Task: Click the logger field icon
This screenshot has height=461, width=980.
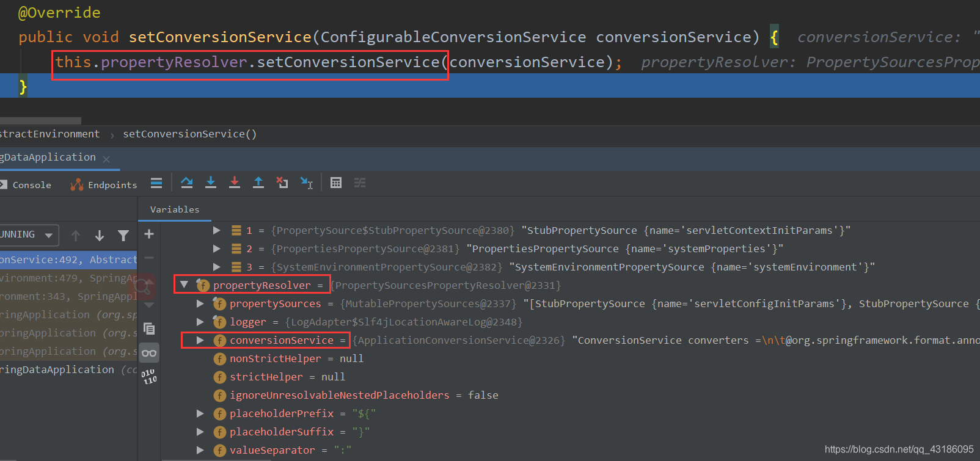Action: (219, 322)
